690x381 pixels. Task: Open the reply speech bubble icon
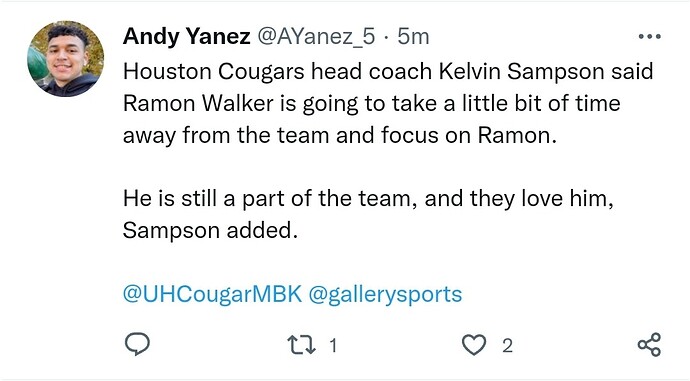(x=137, y=344)
